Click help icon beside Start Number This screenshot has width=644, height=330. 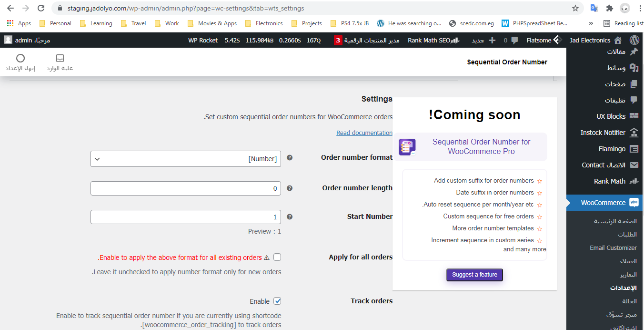point(289,217)
